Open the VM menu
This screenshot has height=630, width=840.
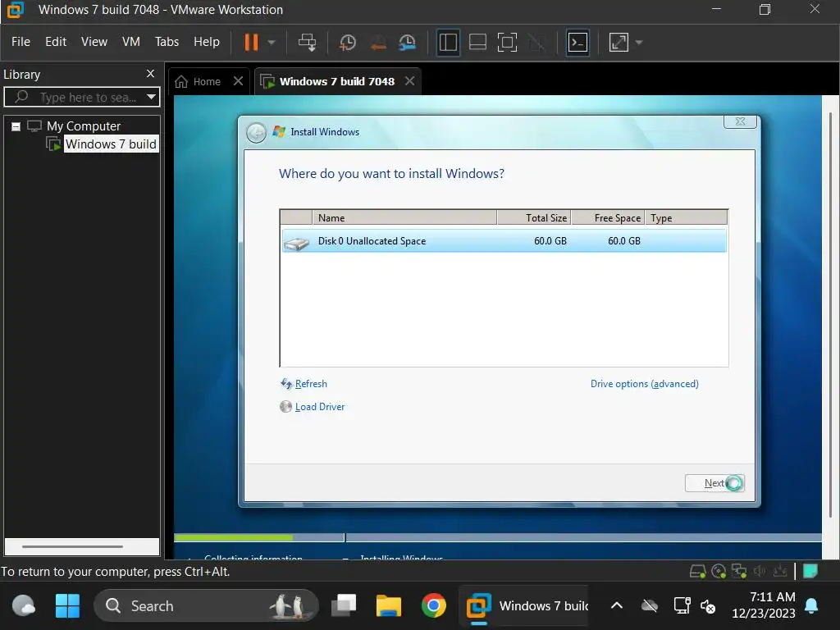coord(130,42)
